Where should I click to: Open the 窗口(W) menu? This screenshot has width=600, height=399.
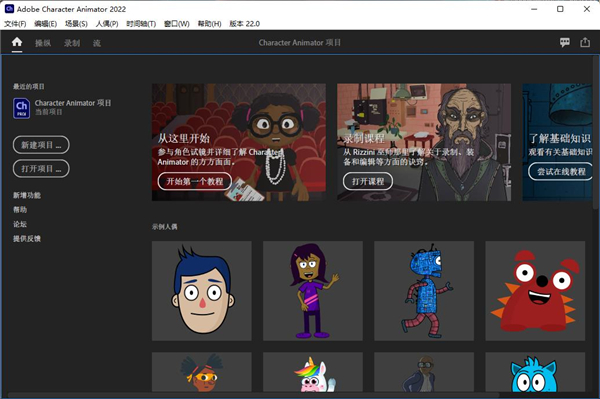(x=176, y=24)
